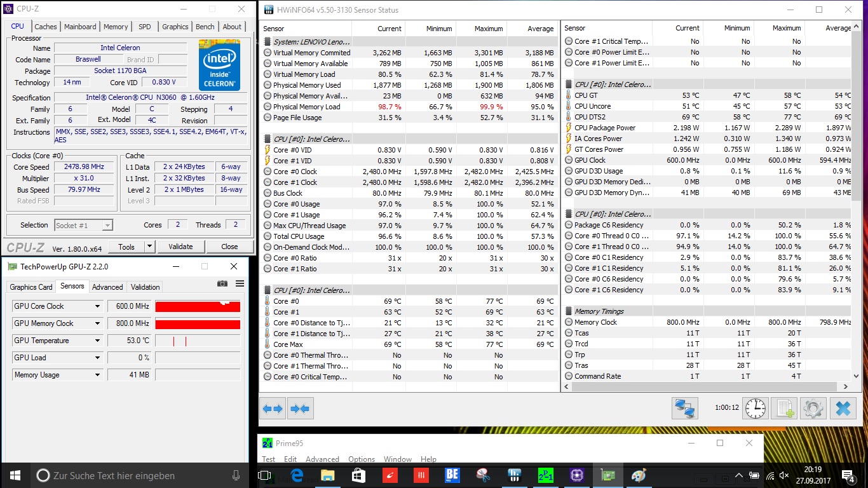Switch to the Mainboard tab in CPU-Z

tap(80, 27)
